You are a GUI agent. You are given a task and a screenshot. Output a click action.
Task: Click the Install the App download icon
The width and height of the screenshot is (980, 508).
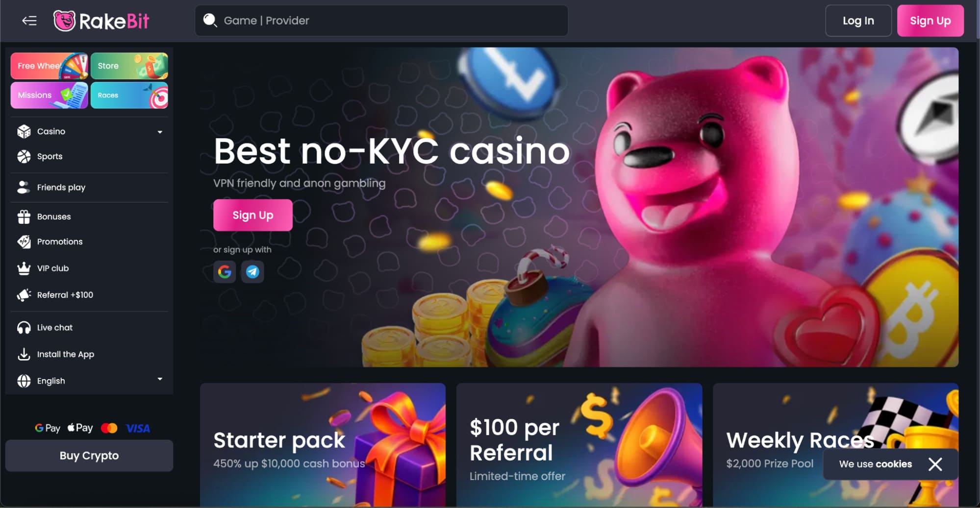click(x=24, y=354)
